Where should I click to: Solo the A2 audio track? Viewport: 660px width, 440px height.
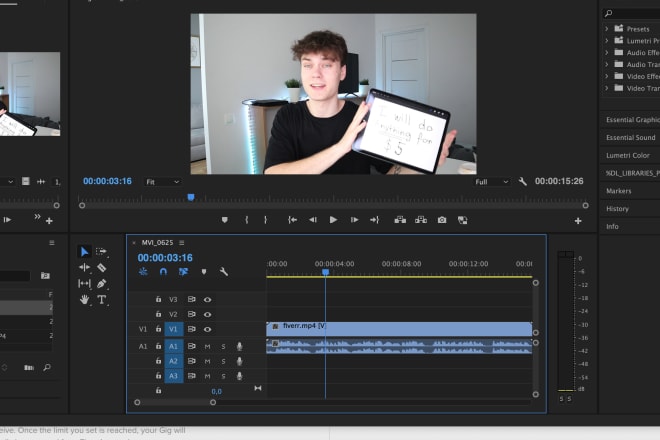pyautogui.click(x=223, y=361)
